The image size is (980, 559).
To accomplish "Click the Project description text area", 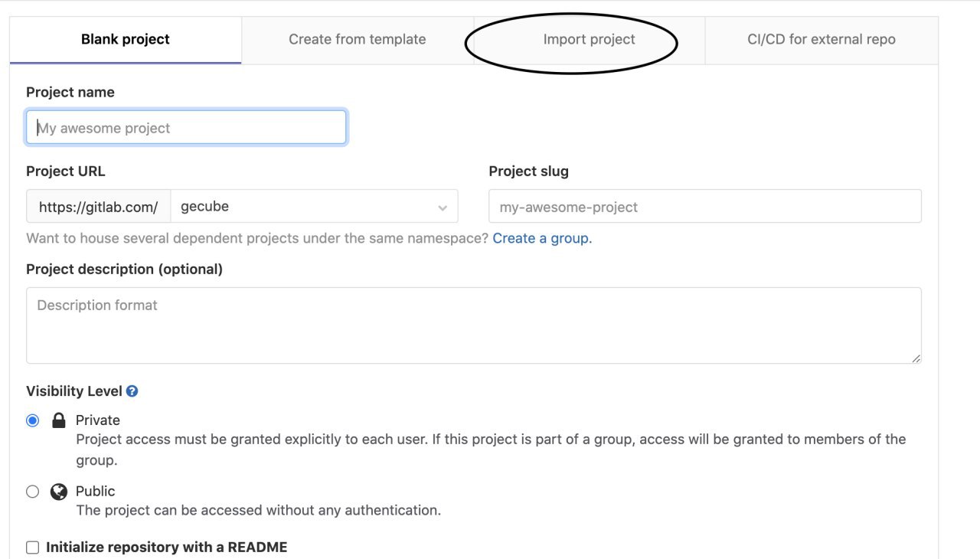I will coord(474,325).
